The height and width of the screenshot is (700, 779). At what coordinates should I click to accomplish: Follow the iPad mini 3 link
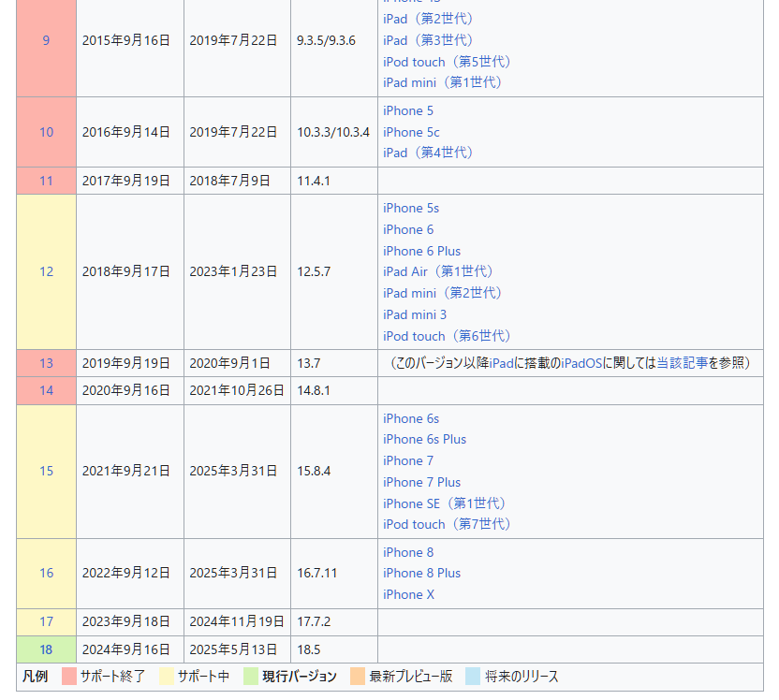[x=415, y=314]
